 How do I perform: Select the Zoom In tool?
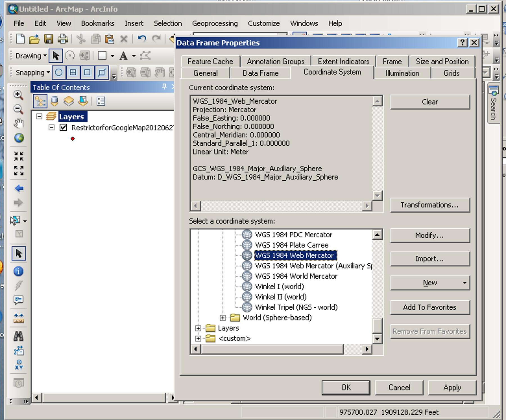click(x=19, y=95)
